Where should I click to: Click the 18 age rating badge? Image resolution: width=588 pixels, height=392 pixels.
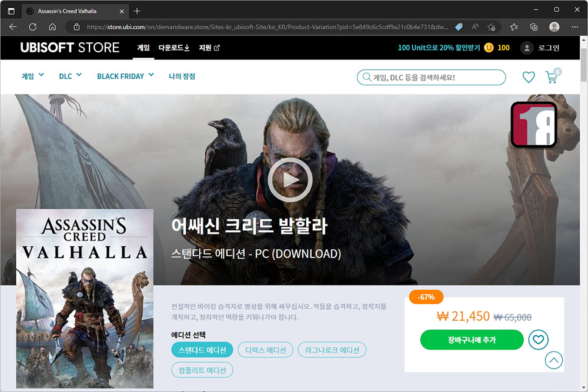point(534,125)
